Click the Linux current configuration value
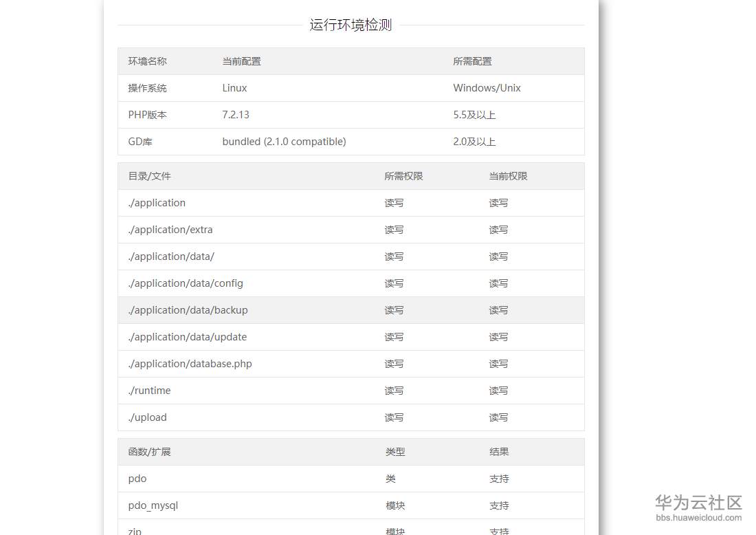Viewport: 756px width, 535px height. 234,88
